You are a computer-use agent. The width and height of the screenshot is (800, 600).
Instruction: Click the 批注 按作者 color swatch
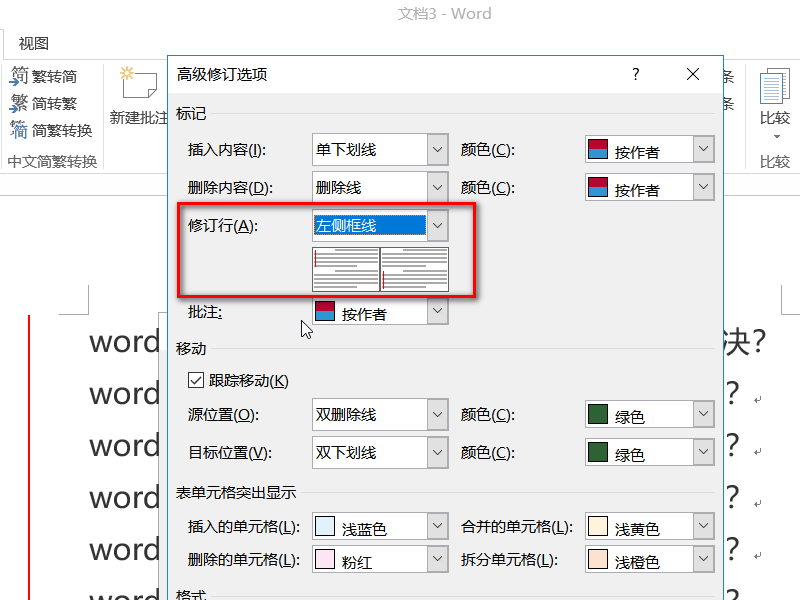point(324,311)
